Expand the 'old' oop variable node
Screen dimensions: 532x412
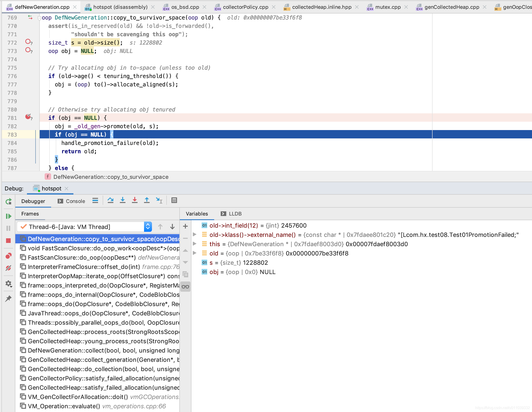point(194,253)
